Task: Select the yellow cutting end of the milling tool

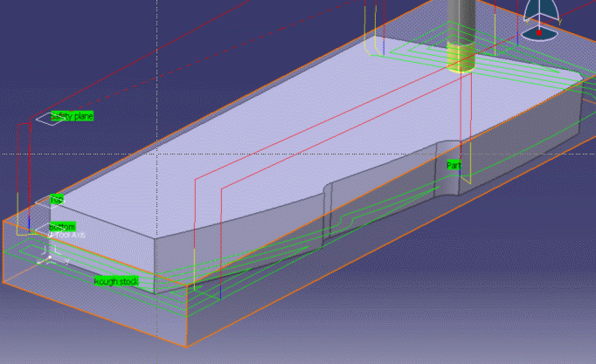Action: [459, 54]
